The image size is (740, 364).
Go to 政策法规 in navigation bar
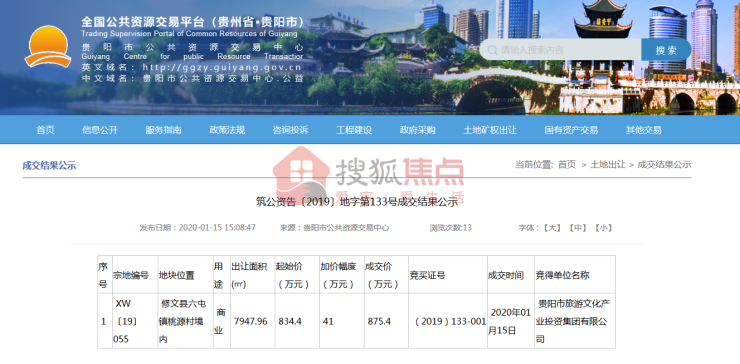(227, 130)
